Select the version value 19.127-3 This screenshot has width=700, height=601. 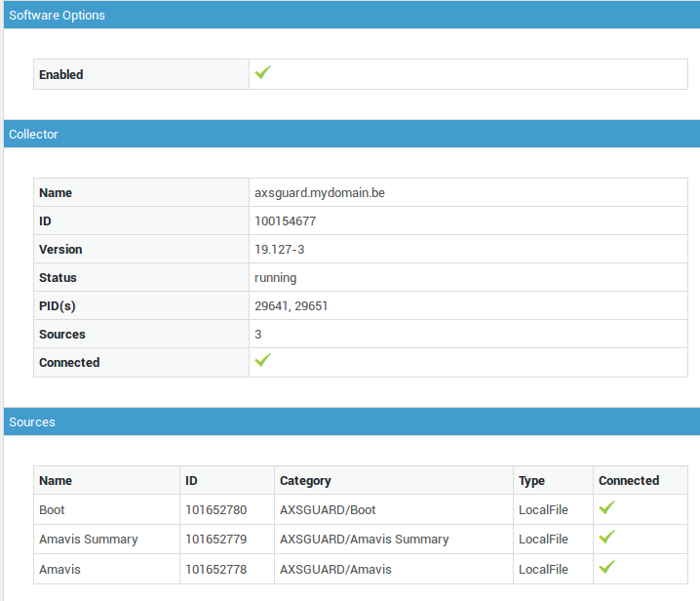[x=280, y=250]
